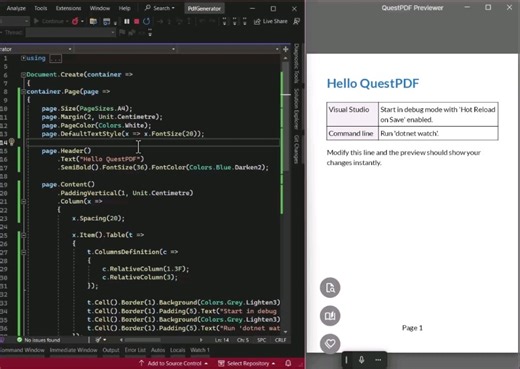The image size is (520, 369).
Task: Click the open book round button in Previewer
Action: [330, 315]
